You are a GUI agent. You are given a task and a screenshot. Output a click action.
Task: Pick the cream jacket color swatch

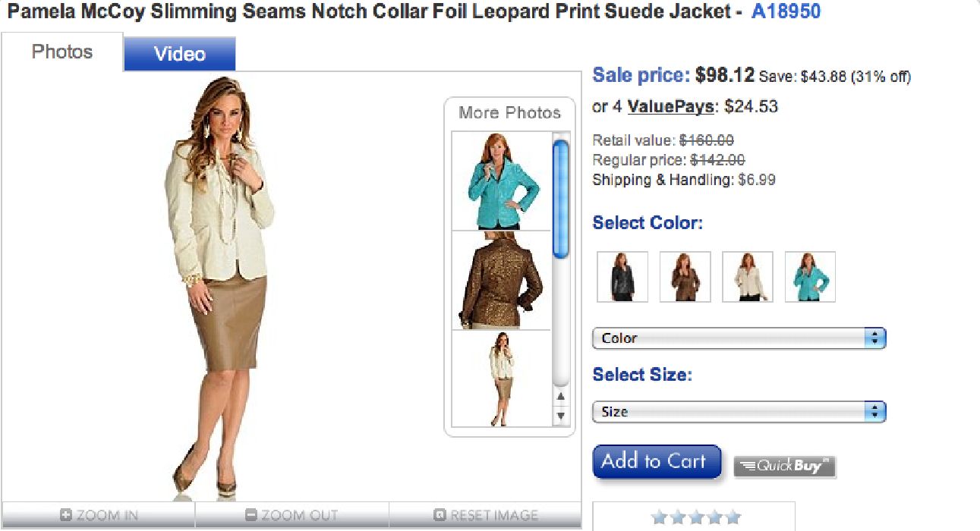coord(747,277)
